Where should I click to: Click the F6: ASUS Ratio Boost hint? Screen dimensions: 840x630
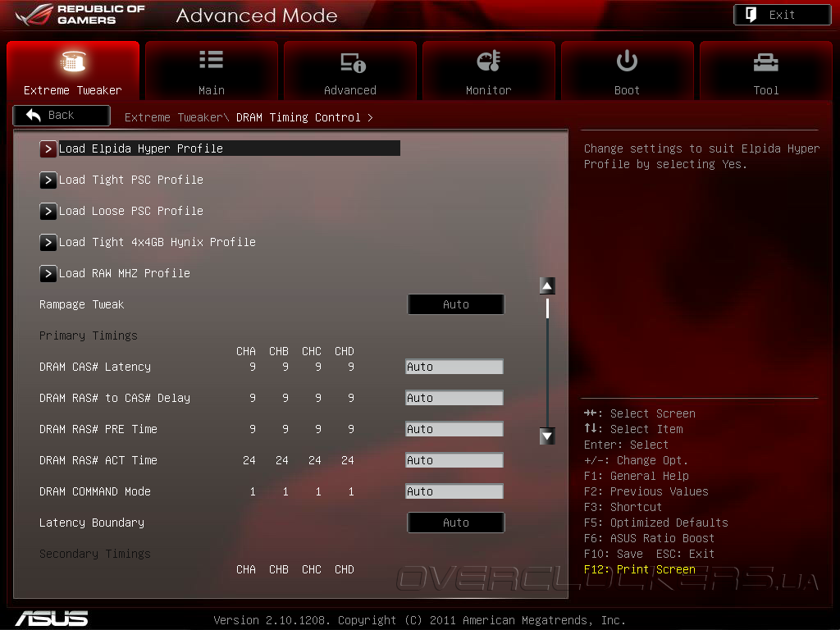(649, 538)
